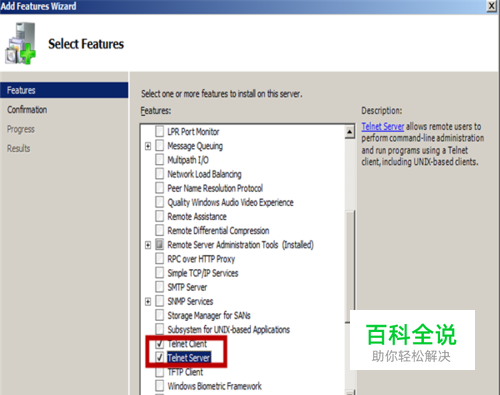Select 'Remote Server Administration Tools (Installed)' label
Screen dimensions: 500x395
click(x=240, y=245)
